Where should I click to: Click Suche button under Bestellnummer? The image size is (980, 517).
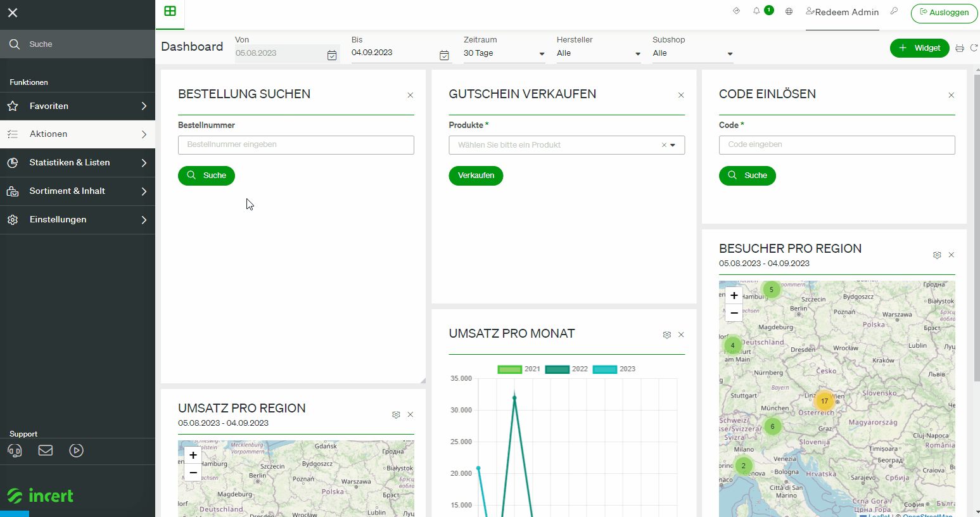click(x=207, y=176)
